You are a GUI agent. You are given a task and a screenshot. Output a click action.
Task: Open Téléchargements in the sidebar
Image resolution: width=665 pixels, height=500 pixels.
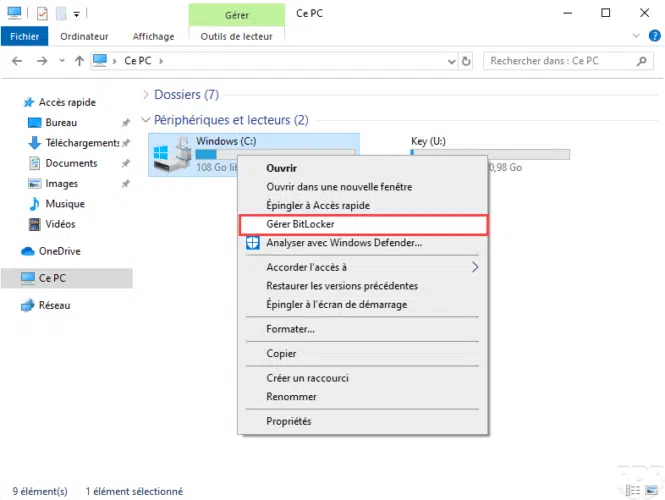coord(82,143)
